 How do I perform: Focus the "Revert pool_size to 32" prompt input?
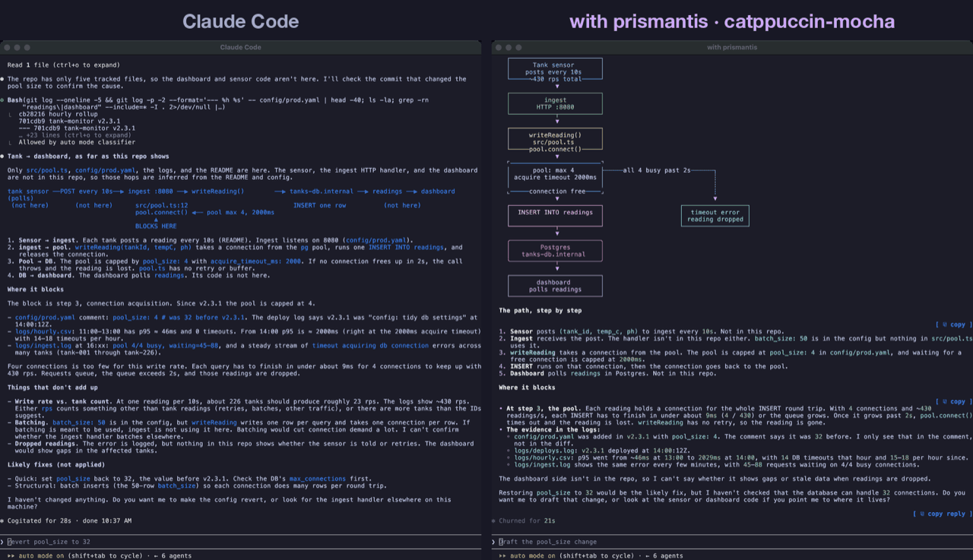tap(242, 542)
